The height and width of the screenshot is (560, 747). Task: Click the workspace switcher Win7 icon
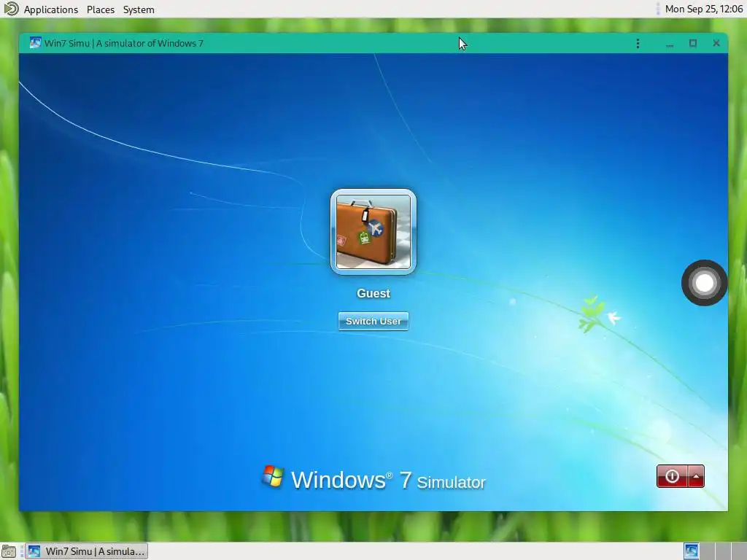point(692,551)
